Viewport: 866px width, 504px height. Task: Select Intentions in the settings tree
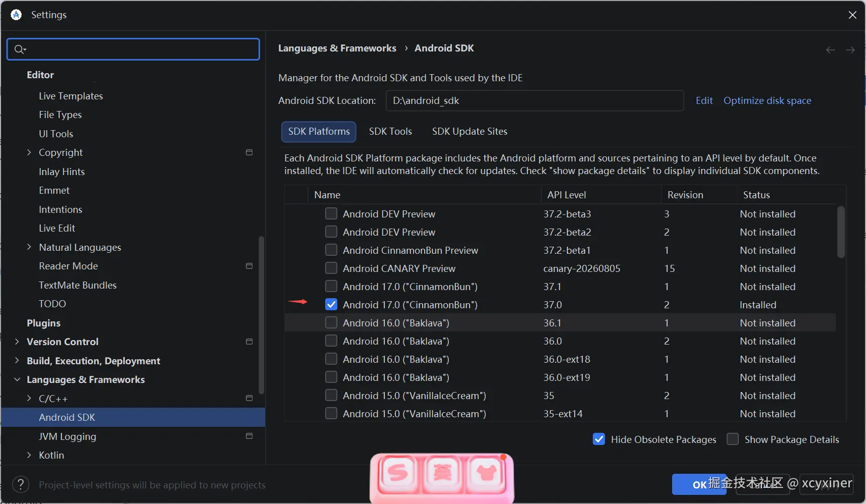click(61, 209)
